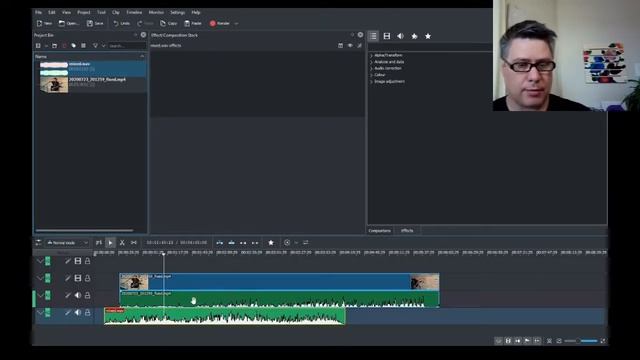
Task: Click the timeline track menu icon
Action: click(x=38, y=243)
